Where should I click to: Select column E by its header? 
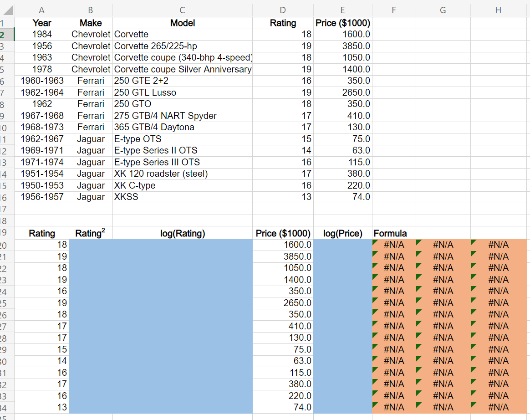coord(342,10)
